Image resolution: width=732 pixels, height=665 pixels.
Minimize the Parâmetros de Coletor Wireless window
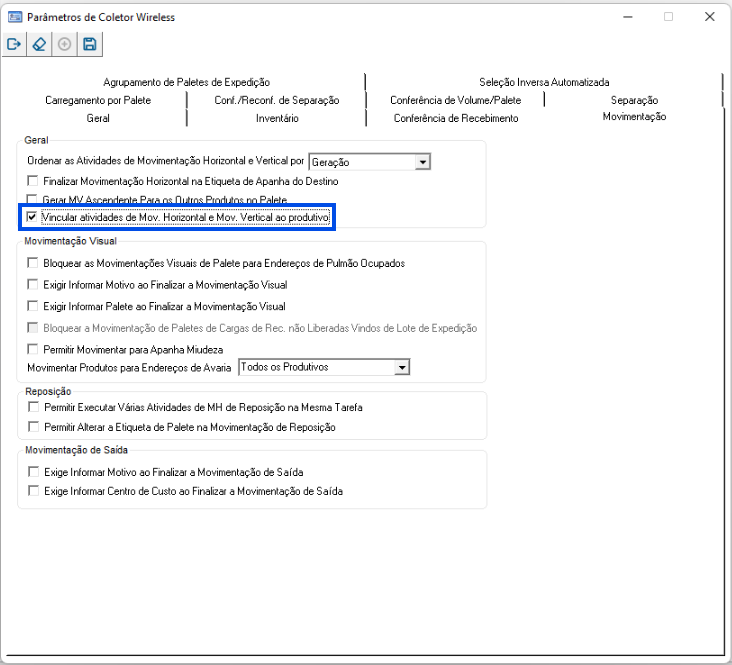click(628, 17)
